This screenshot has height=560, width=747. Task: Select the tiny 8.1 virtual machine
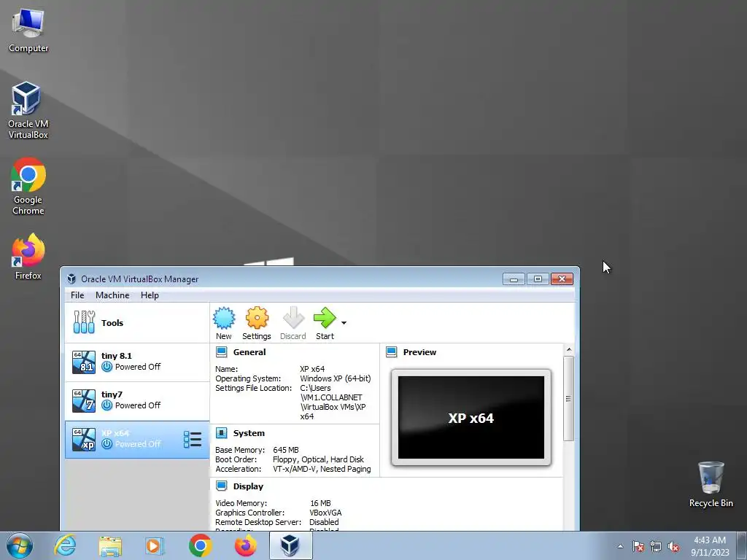[x=137, y=362]
